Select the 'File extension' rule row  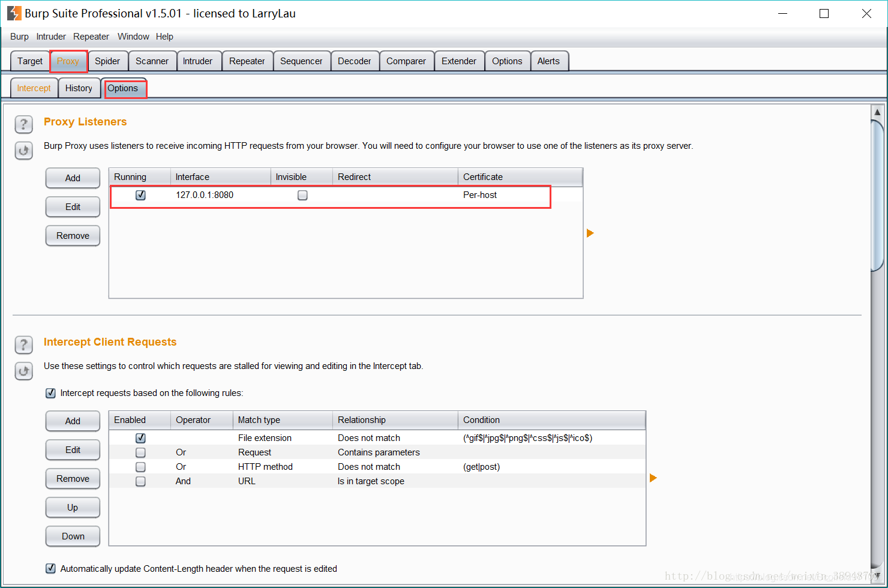[x=377, y=438]
